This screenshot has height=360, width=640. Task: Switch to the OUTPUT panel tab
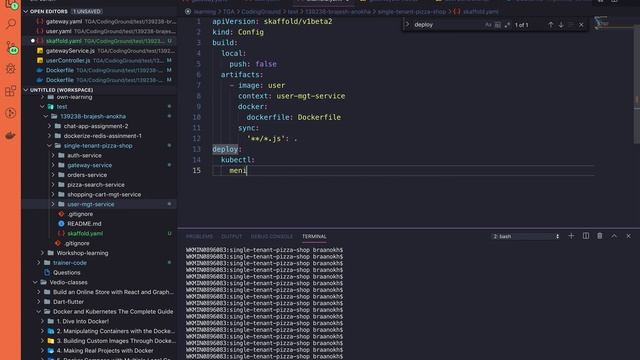[x=231, y=236]
